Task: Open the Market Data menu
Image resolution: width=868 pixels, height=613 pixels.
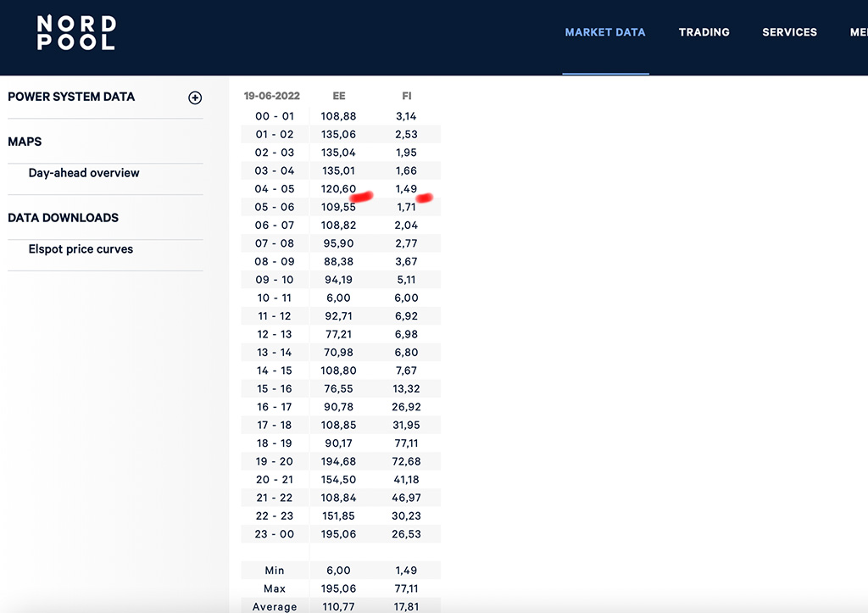Action: point(605,32)
